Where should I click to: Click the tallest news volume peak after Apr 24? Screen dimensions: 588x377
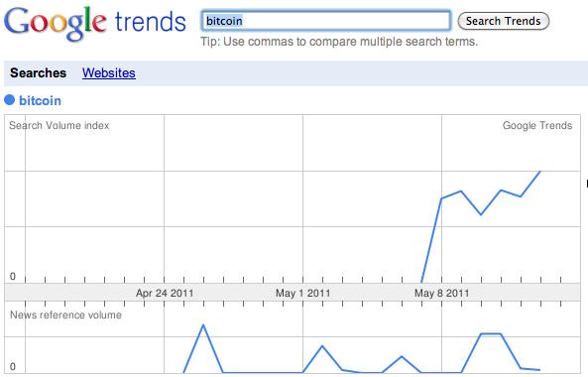pos(203,325)
